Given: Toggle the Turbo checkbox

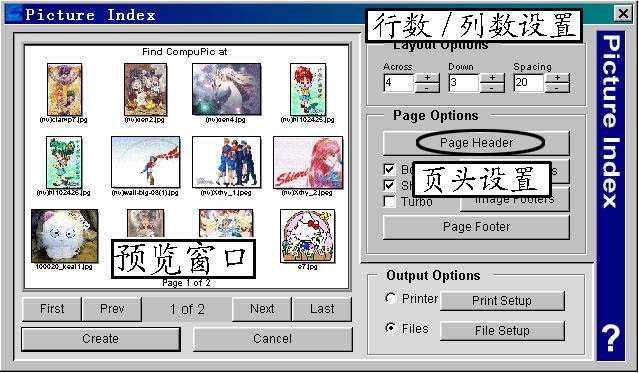Looking at the screenshot, I should [x=390, y=201].
